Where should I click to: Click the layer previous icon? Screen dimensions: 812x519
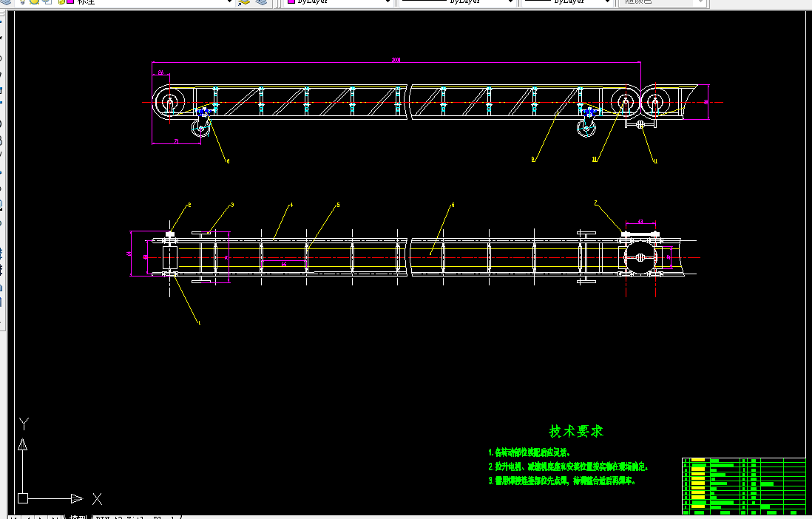[262, 2]
